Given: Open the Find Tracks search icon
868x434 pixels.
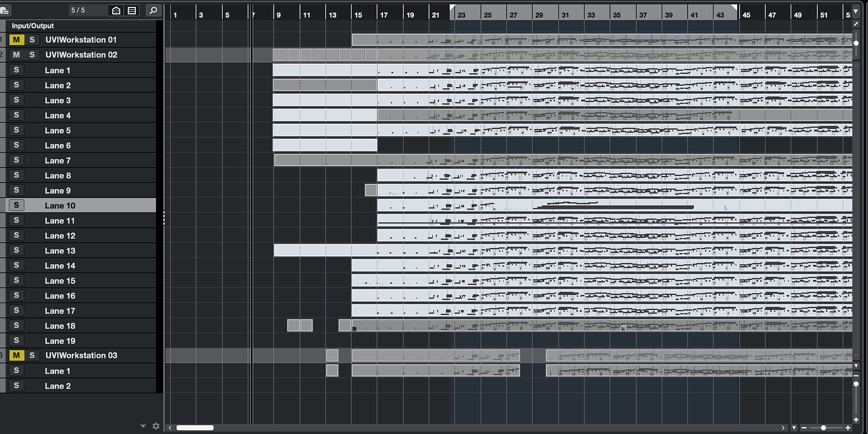Looking at the screenshot, I should point(153,10).
